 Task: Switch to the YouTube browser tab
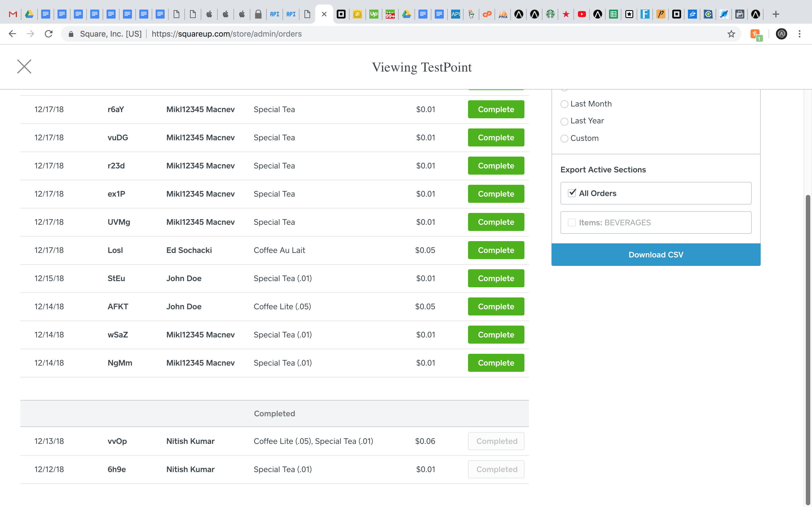582,14
